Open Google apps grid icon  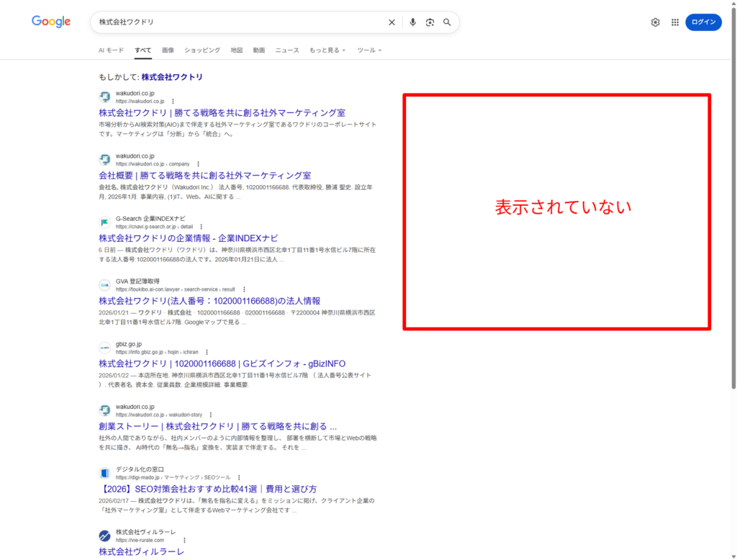click(675, 22)
